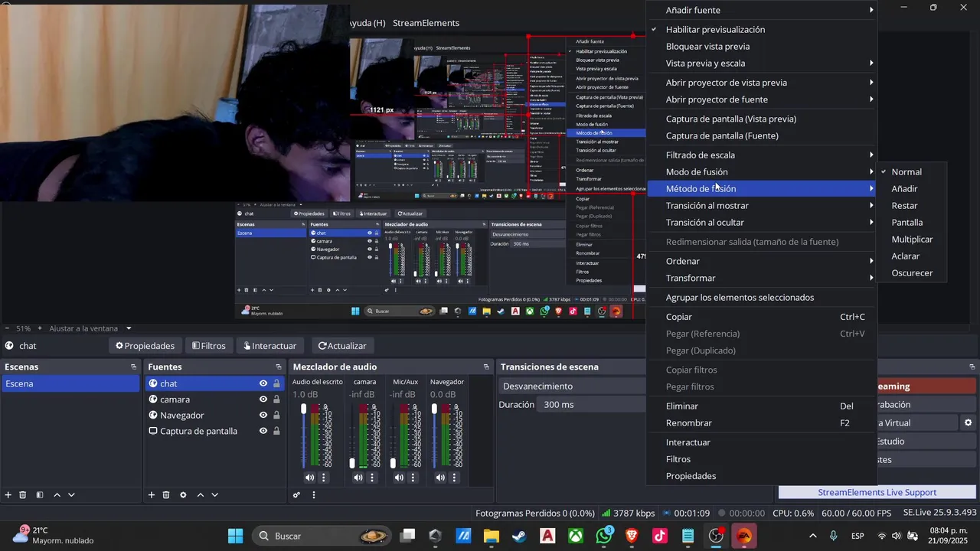Viewport: 980px width, 551px height.
Task: Select Captura de pantalla (Fuente) menu entry
Action: point(762,135)
